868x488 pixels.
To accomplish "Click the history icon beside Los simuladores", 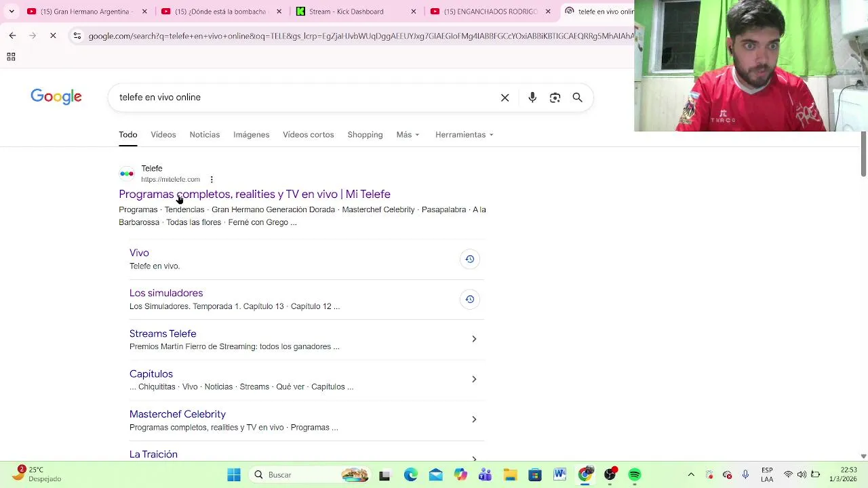I will [x=469, y=299].
